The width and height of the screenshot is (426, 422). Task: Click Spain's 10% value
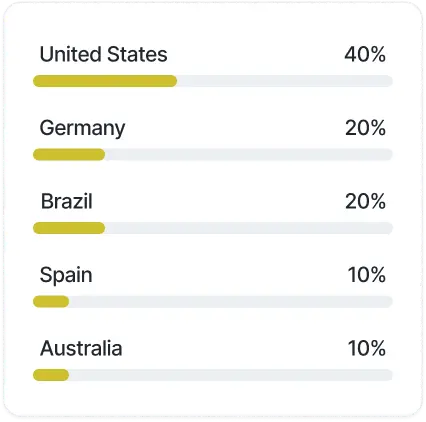pyautogui.click(x=367, y=275)
